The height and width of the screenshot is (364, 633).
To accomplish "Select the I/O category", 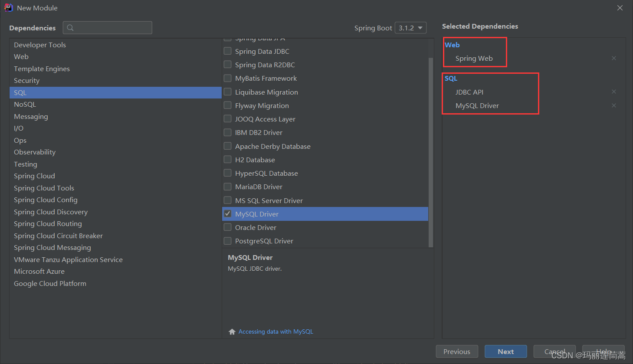I will [115, 128].
